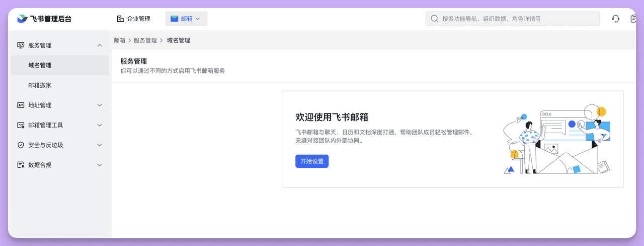This screenshot has width=644, height=246.
Task: Click the 数据合规 document icon
Action: (x=21, y=165)
